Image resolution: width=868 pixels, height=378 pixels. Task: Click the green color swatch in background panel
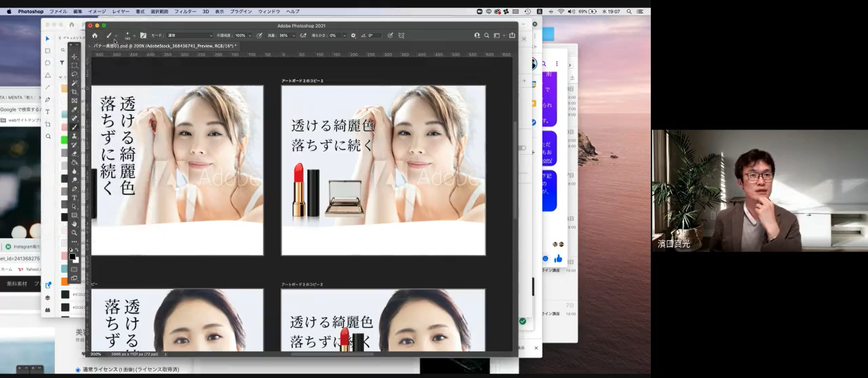(64, 140)
